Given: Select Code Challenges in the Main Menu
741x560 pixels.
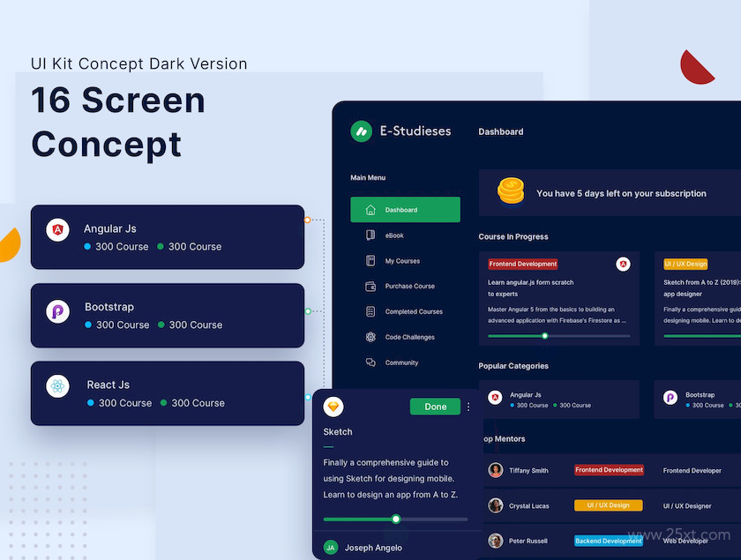Looking at the screenshot, I should [405, 337].
